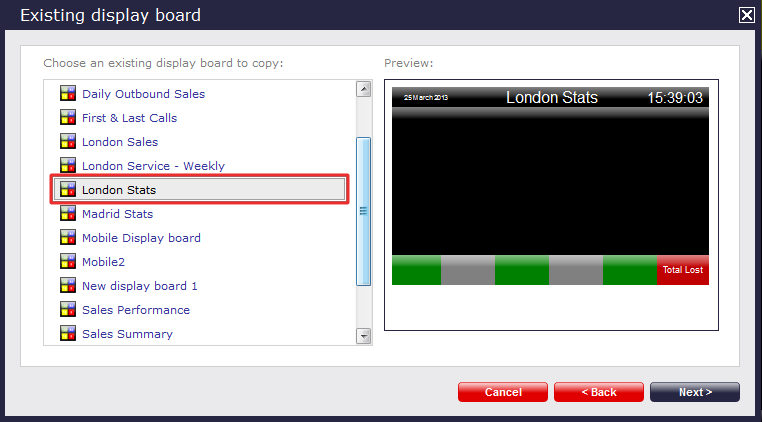Viewport: 762px width, 422px height.
Task: Click the Sales Performance board icon
Action: click(x=68, y=309)
